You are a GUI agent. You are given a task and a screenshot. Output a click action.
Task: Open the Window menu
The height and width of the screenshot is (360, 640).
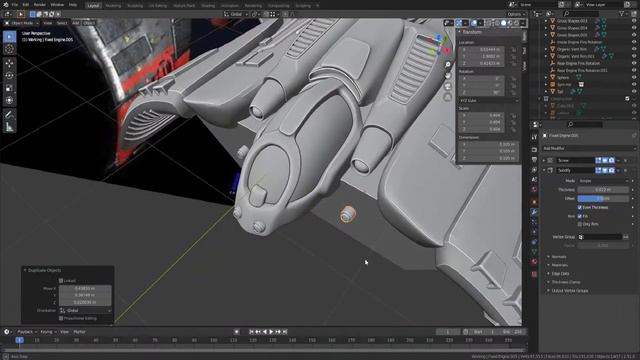pos(57,5)
